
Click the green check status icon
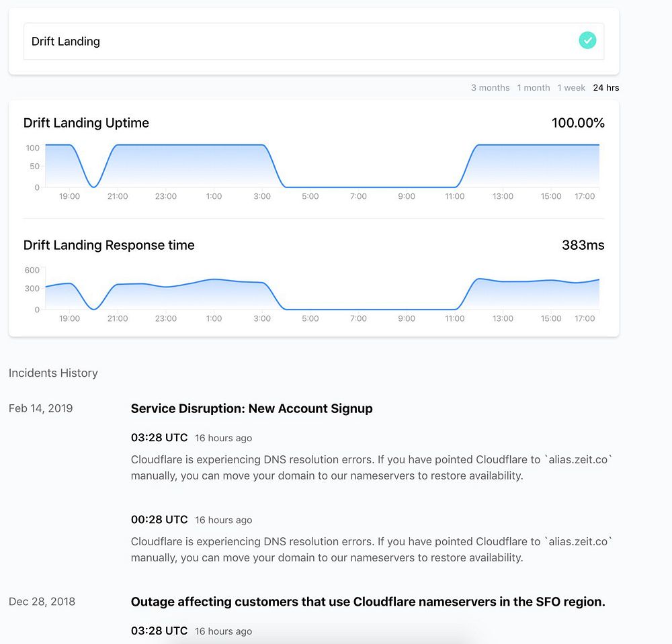587,41
